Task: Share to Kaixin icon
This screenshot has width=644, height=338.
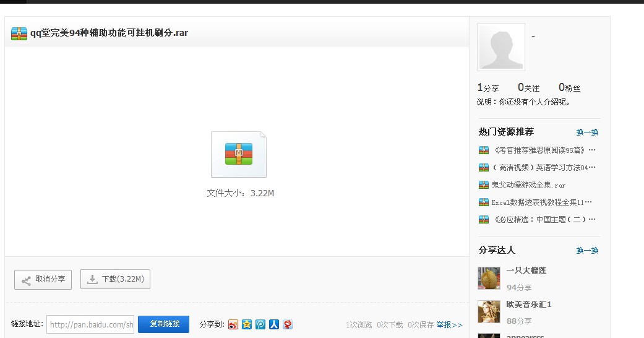Action: [288, 324]
